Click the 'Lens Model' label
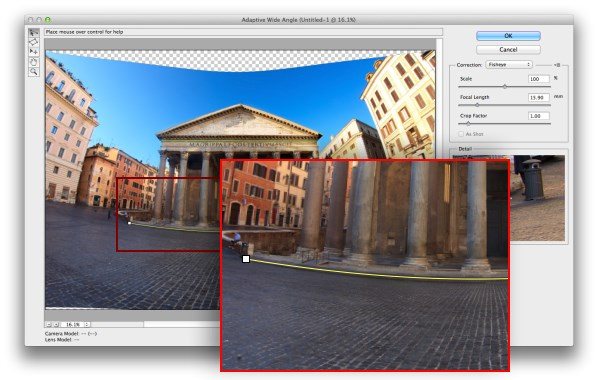The image size is (598, 380). tap(58, 340)
